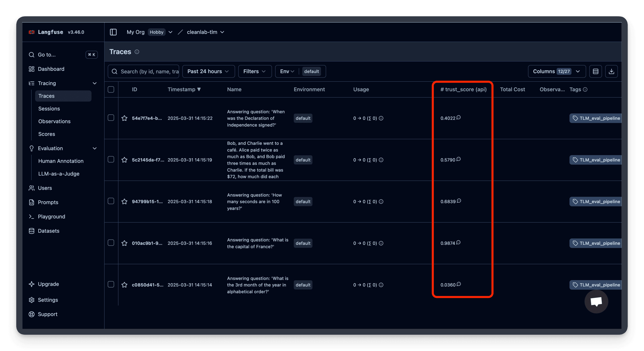Open the Past 24 hours time range dropdown

pos(208,71)
